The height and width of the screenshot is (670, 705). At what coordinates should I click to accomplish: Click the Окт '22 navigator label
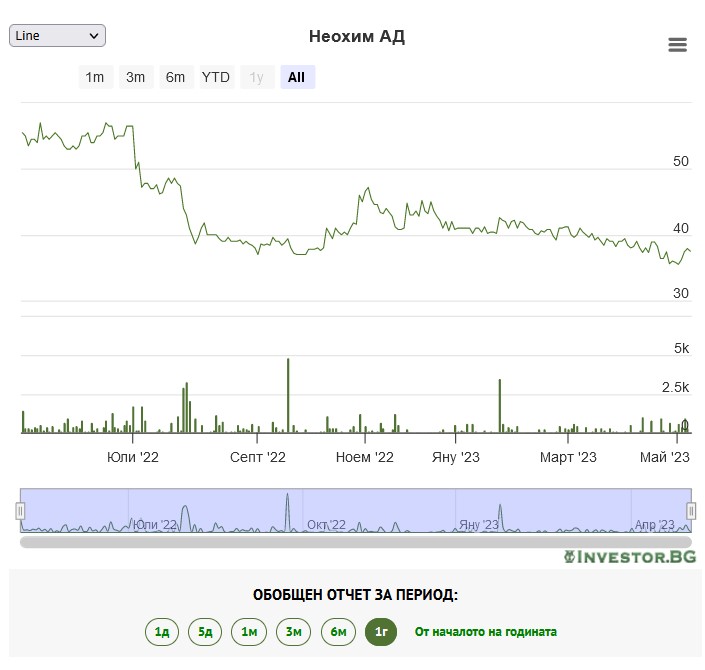tap(326, 525)
